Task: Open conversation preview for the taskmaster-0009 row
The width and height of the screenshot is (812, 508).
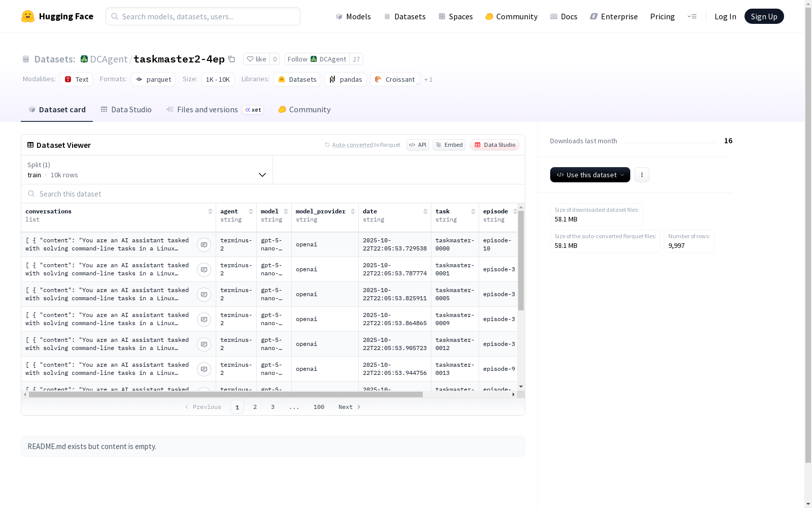Action: (x=204, y=320)
